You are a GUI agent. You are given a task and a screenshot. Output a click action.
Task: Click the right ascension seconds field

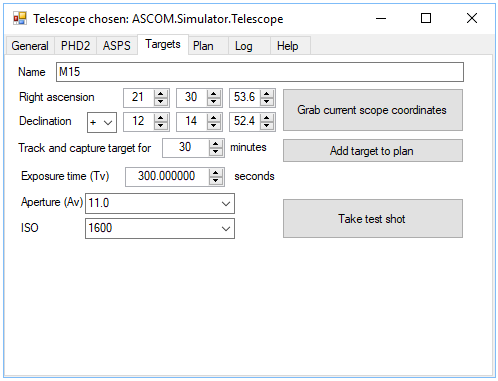point(245,98)
